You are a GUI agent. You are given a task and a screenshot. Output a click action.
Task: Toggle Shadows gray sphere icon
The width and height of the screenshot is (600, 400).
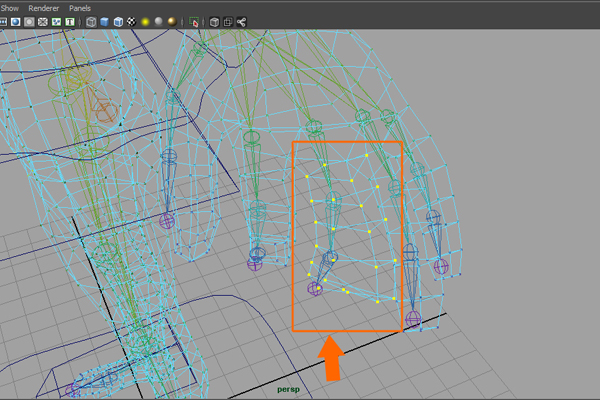(158, 22)
